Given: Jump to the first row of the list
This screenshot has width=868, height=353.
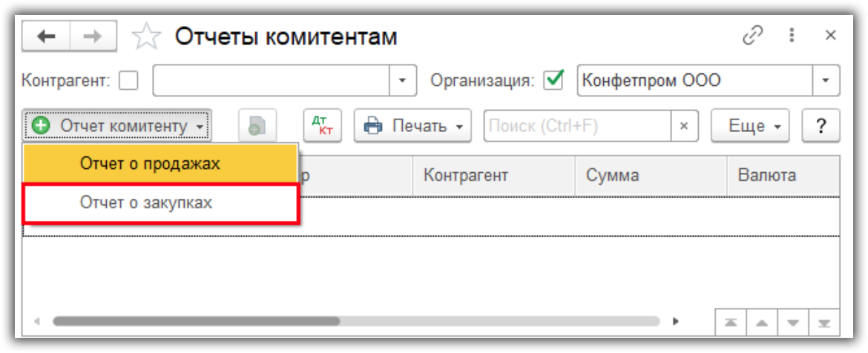Looking at the screenshot, I should 731,323.
